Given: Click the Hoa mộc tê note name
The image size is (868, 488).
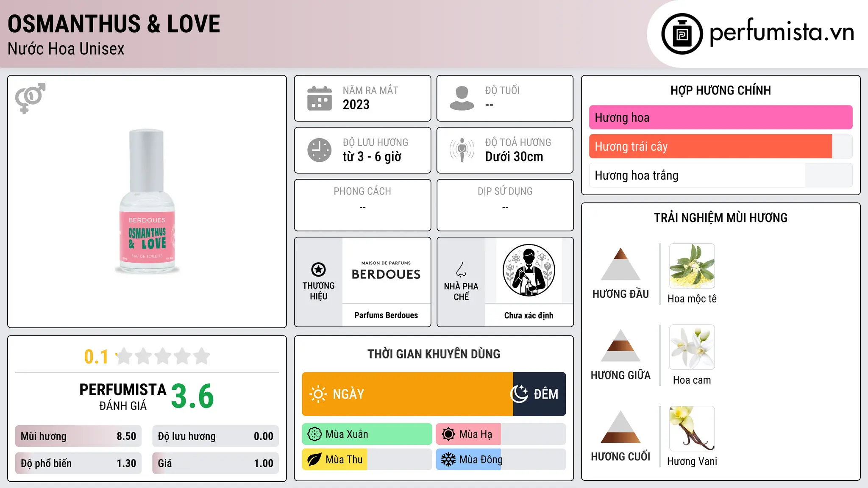Looking at the screenshot, I should [692, 299].
